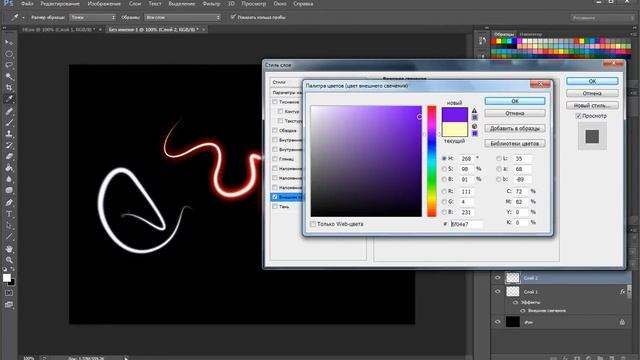Click OK in the Layer Style dialog
Screen dimensions: 640x360
(x=592, y=81)
